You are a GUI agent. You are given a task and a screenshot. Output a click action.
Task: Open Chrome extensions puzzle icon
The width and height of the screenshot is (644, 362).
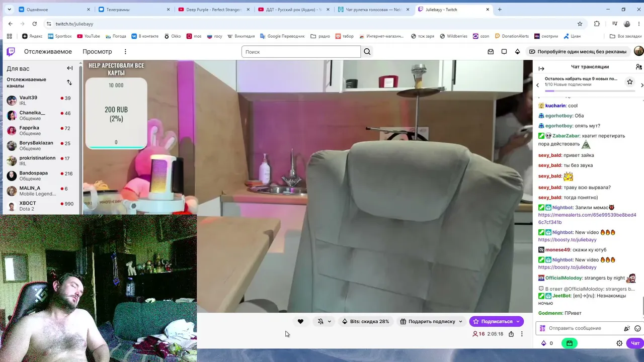[x=597, y=24]
